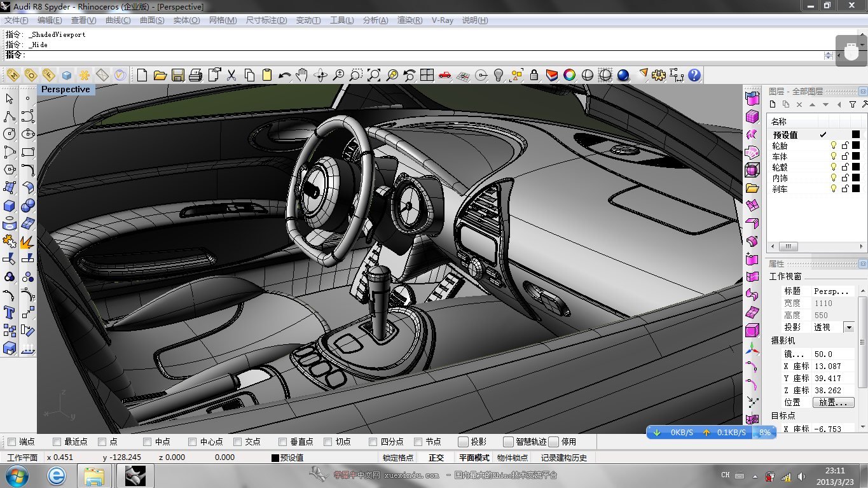Click the blue Help question mark icon
This screenshot has width=868, height=488.
(x=694, y=75)
